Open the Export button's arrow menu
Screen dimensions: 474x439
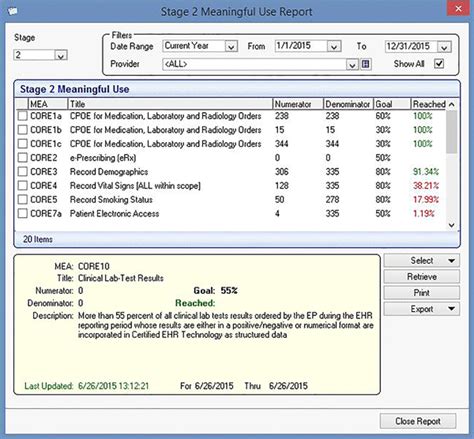452,309
